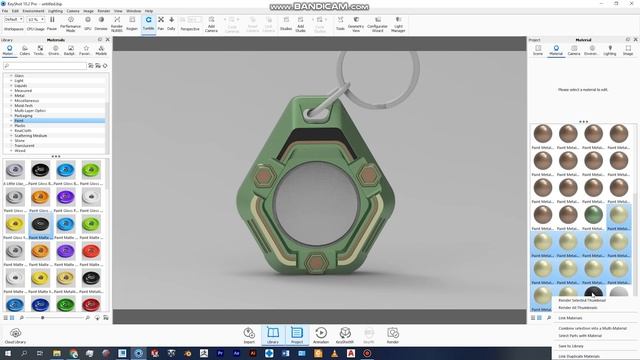Open Project Camera tab
Viewport: 640px width, 360px height.
(574, 51)
